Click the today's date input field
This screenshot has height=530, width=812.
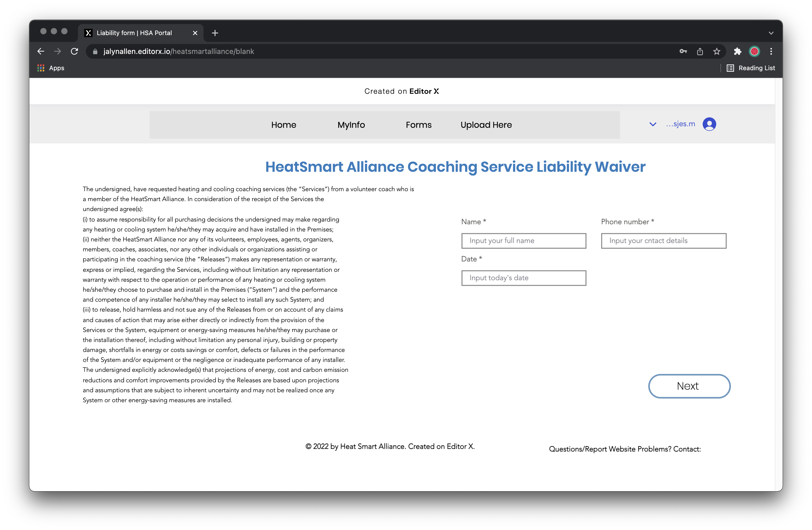(x=523, y=278)
